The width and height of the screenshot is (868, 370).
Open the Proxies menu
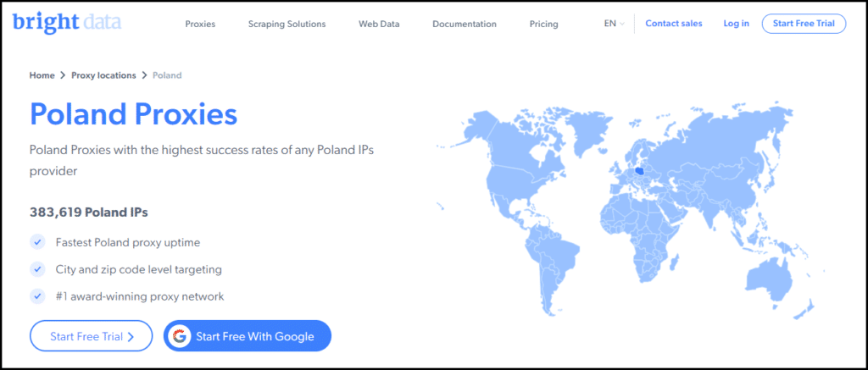(200, 24)
